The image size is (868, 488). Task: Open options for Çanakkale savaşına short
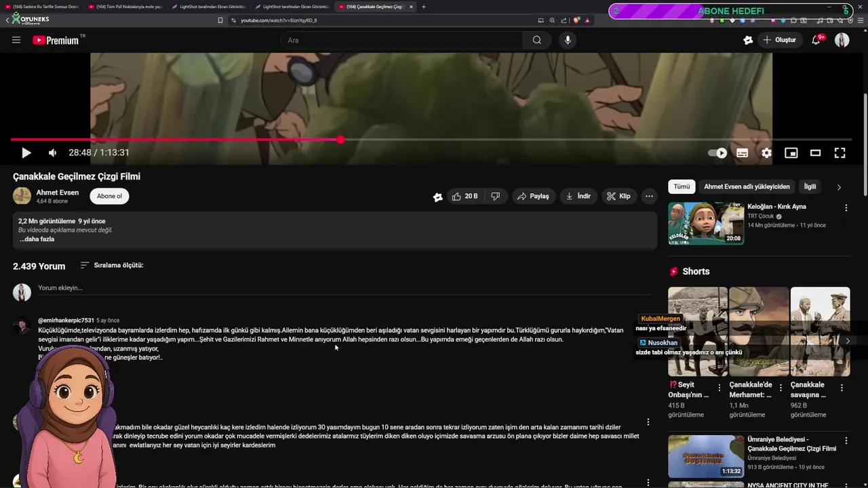[x=842, y=388]
